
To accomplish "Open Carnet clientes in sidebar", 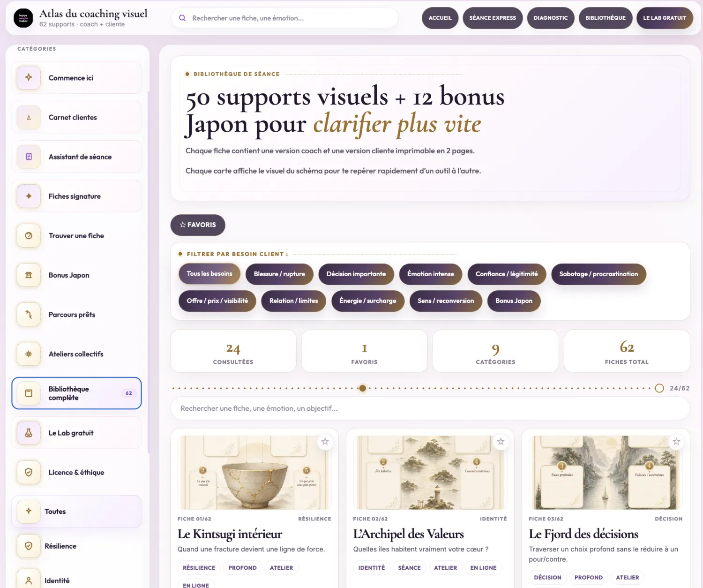I will point(76,117).
